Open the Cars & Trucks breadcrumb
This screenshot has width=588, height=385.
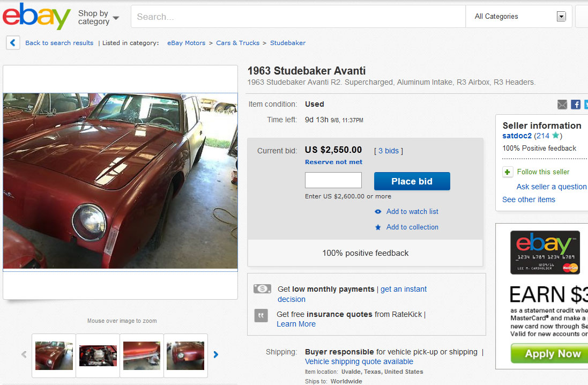click(237, 43)
